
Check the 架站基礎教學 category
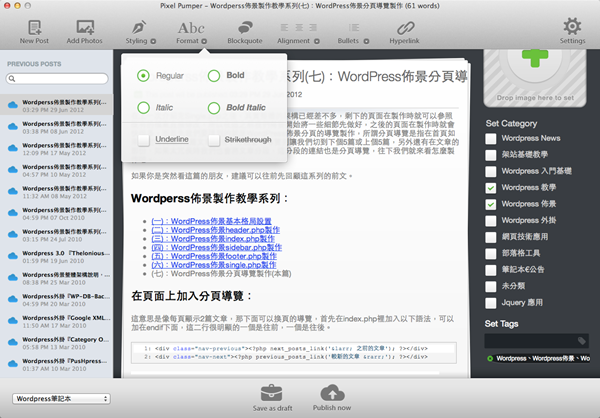point(491,155)
